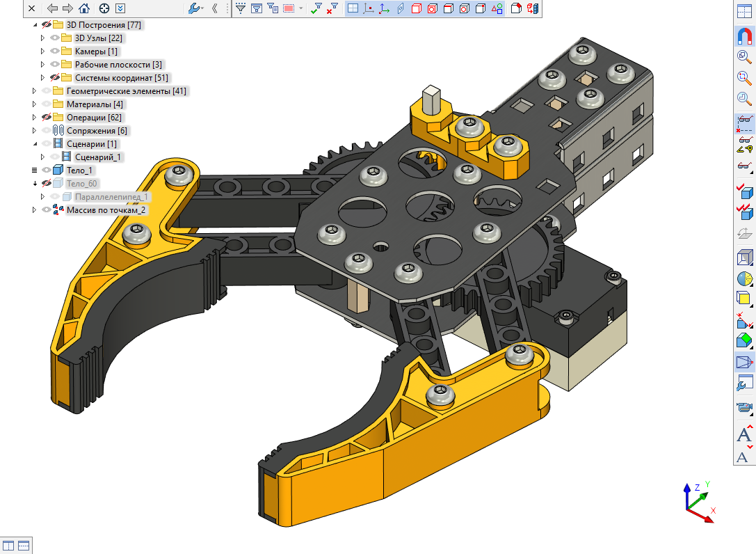
Task: Toggle visibility eye of Тело_1
Action: coord(47,171)
